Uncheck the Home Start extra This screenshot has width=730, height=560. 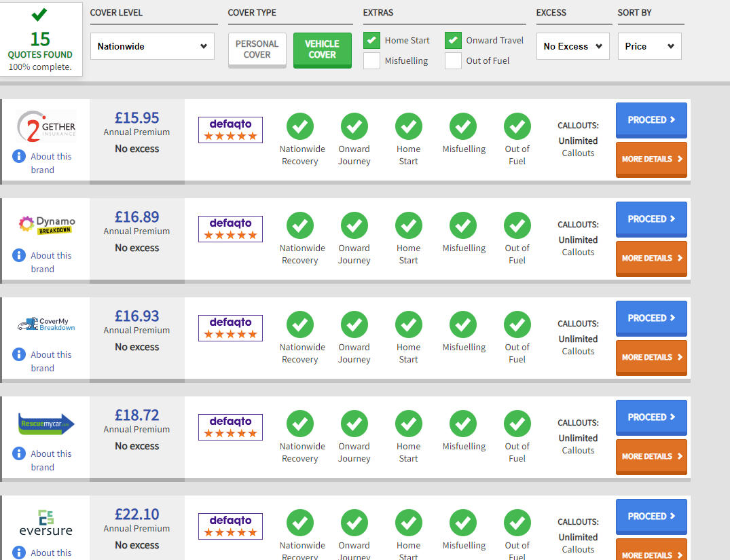[371, 41]
